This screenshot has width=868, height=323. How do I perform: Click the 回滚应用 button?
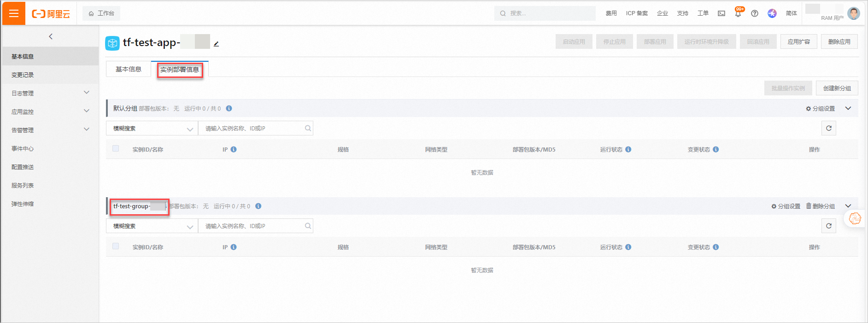pos(758,41)
